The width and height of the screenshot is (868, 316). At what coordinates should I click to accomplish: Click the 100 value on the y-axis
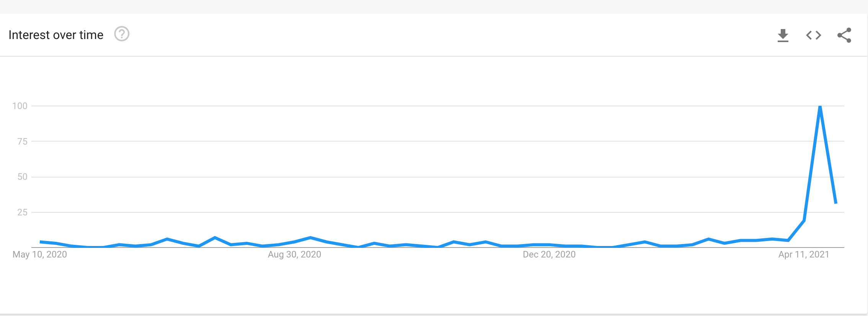pyautogui.click(x=20, y=106)
